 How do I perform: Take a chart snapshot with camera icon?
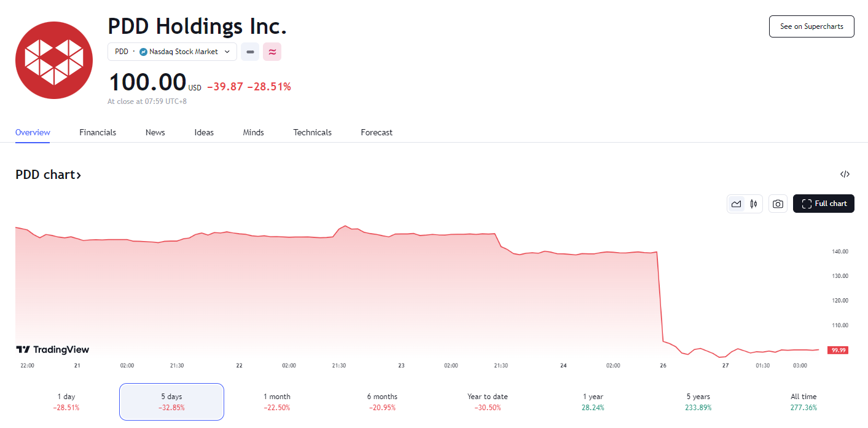(778, 204)
